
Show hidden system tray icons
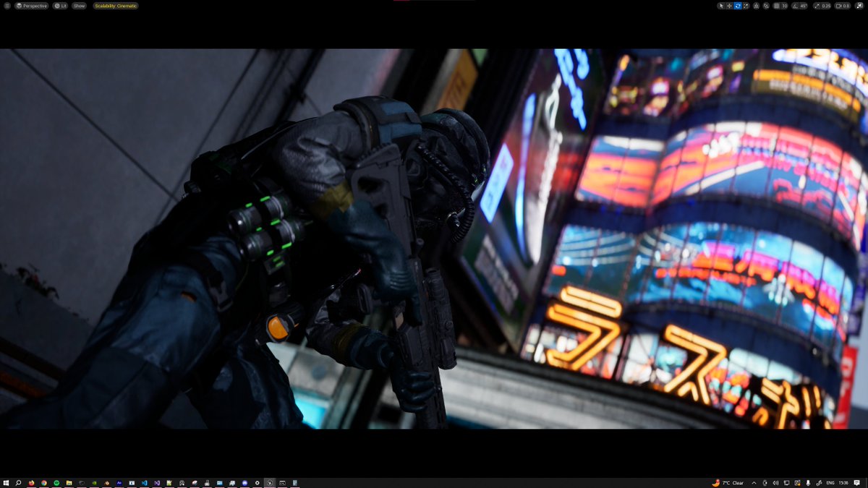coord(754,483)
